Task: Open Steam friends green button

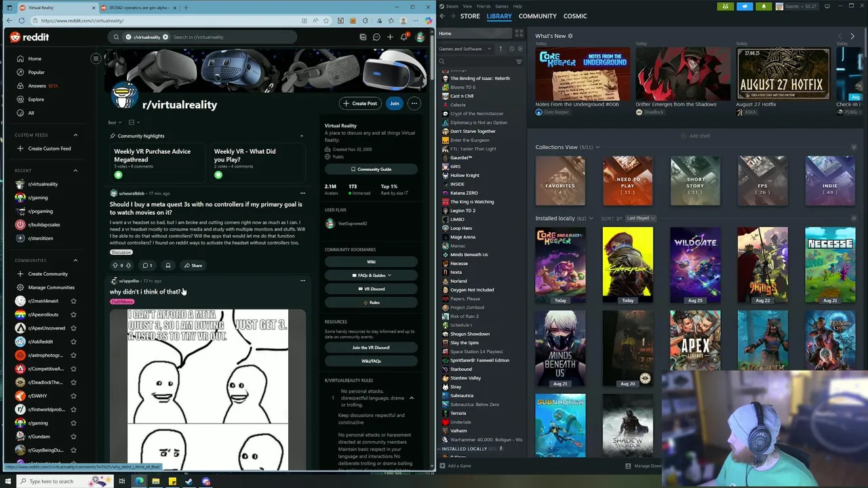Action: tap(726, 6)
